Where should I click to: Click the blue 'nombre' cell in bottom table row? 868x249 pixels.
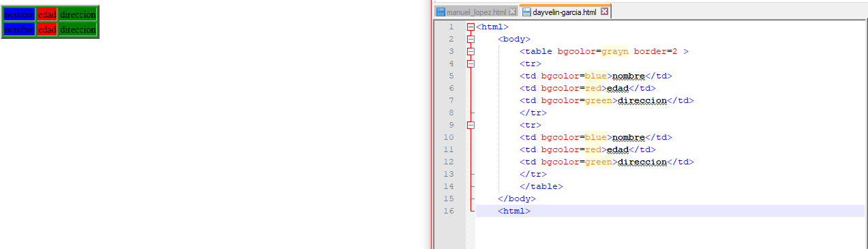(x=19, y=29)
